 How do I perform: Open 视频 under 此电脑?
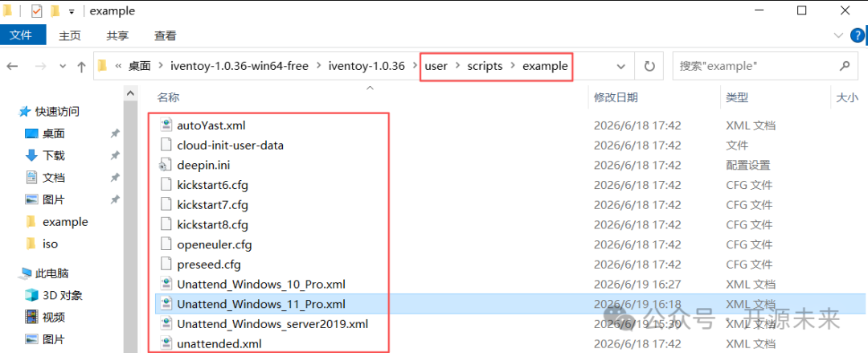click(54, 318)
